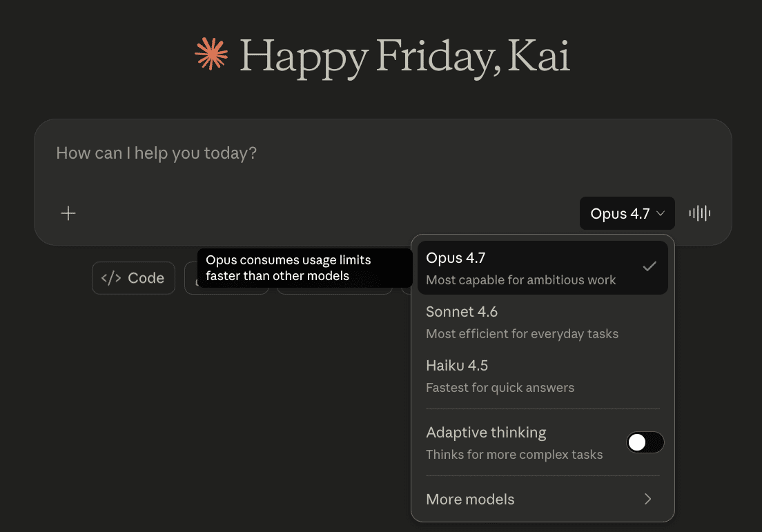
Task: Click the right arrow next to More models
Action: pyautogui.click(x=647, y=499)
